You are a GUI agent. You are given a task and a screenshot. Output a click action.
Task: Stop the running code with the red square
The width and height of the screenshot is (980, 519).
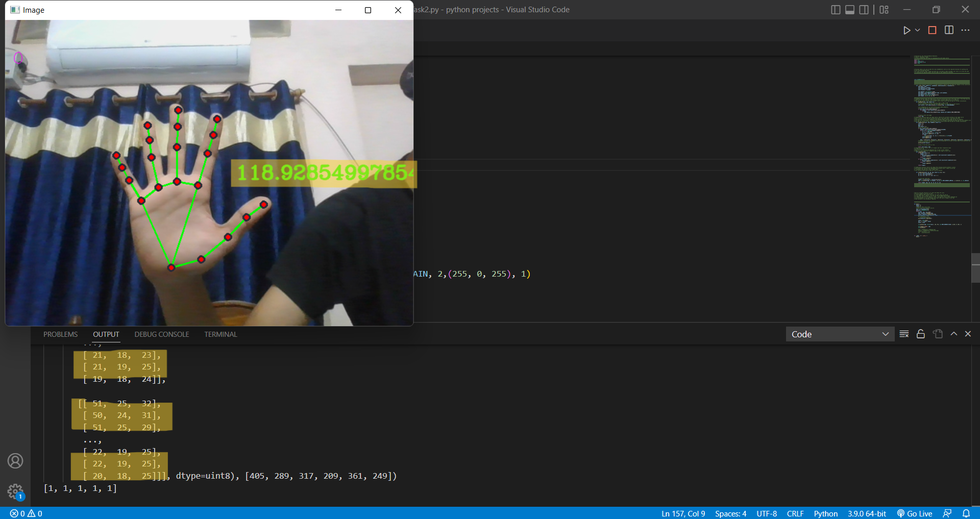pos(932,30)
